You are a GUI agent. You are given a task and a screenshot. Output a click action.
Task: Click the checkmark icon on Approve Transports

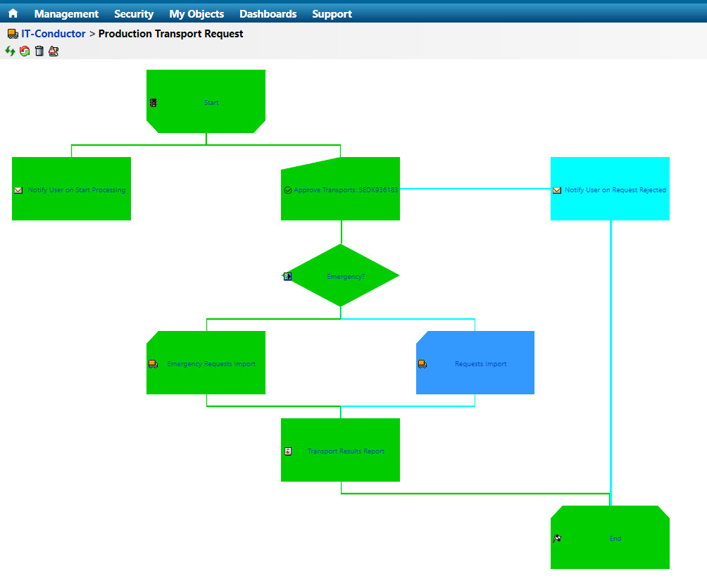tap(288, 190)
